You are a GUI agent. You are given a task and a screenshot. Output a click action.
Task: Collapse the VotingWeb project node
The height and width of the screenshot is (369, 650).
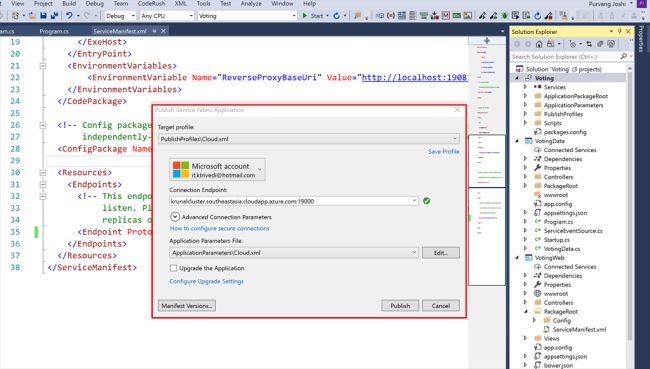tap(517, 257)
